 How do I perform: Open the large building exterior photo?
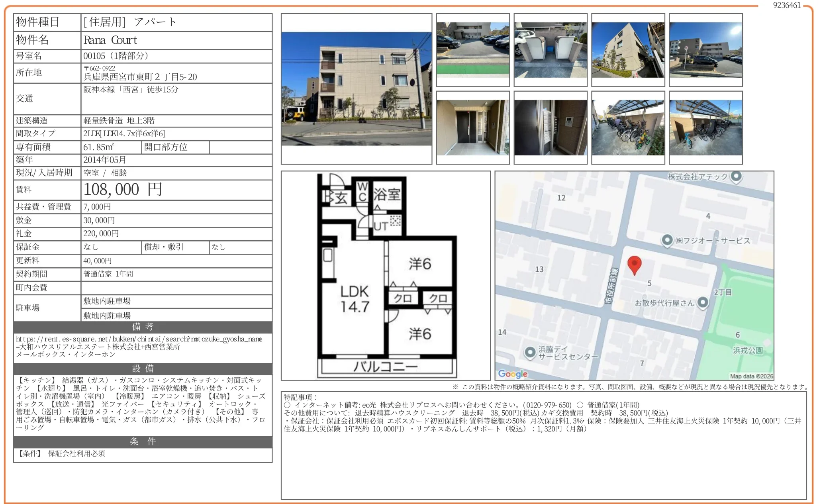[x=356, y=89]
